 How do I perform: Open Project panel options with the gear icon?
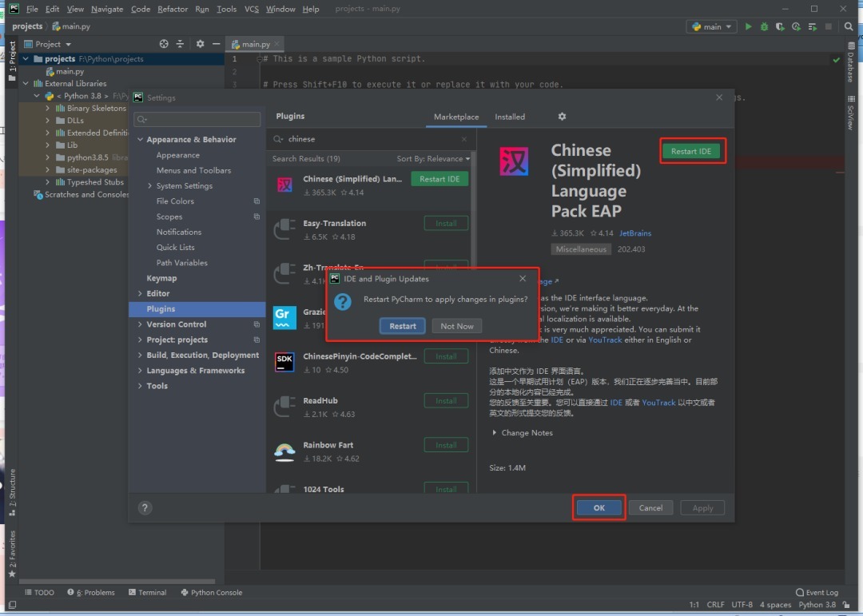click(200, 44)
